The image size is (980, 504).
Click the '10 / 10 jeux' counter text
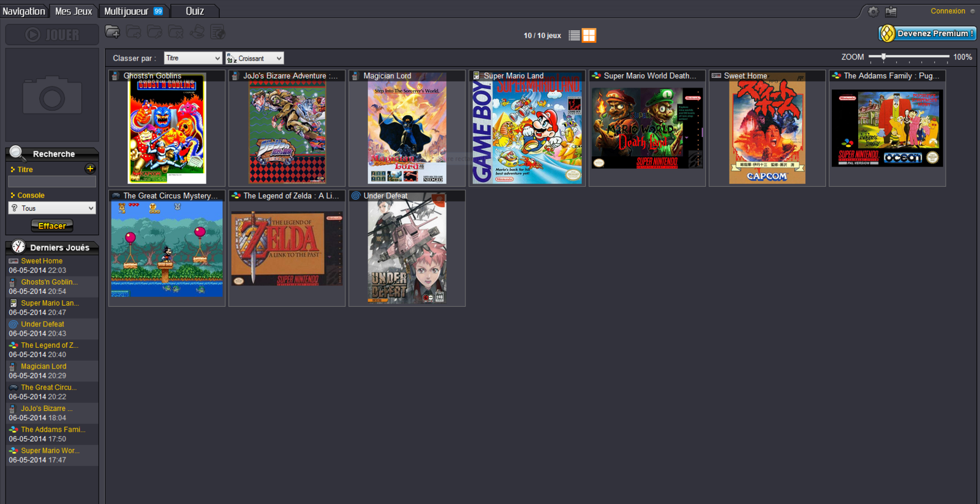542,36
